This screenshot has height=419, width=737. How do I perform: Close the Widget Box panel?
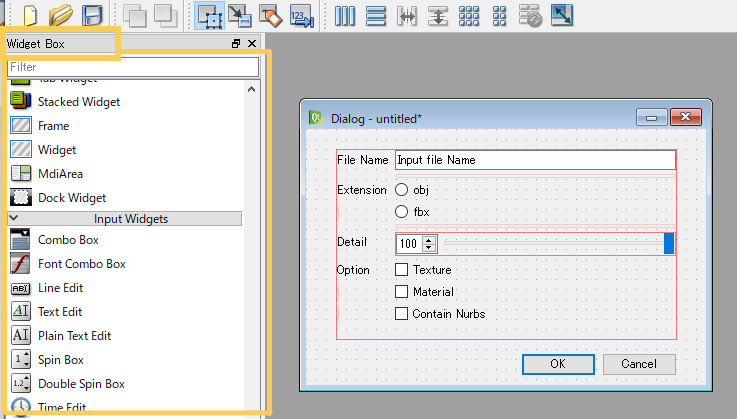tap(252, 44)
